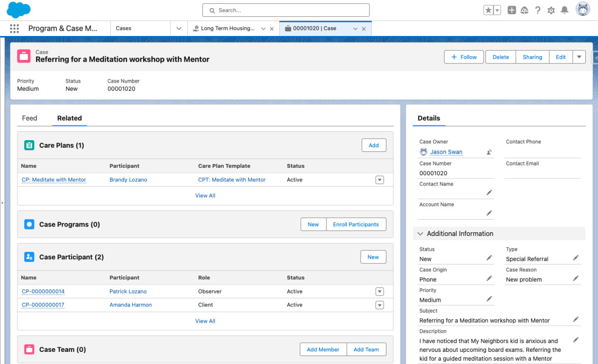598x364 pixels.
Task: Open the favorites list dropdown arrow
Action: [497, 10]
